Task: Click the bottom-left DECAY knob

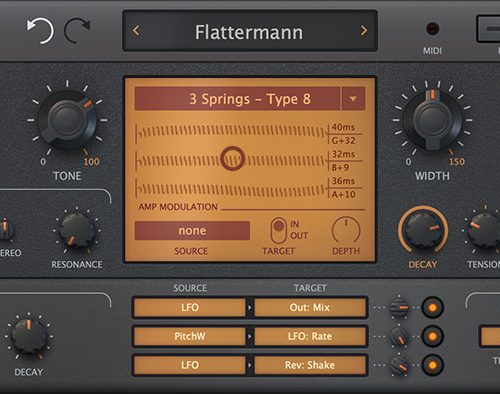Action: 29,336
